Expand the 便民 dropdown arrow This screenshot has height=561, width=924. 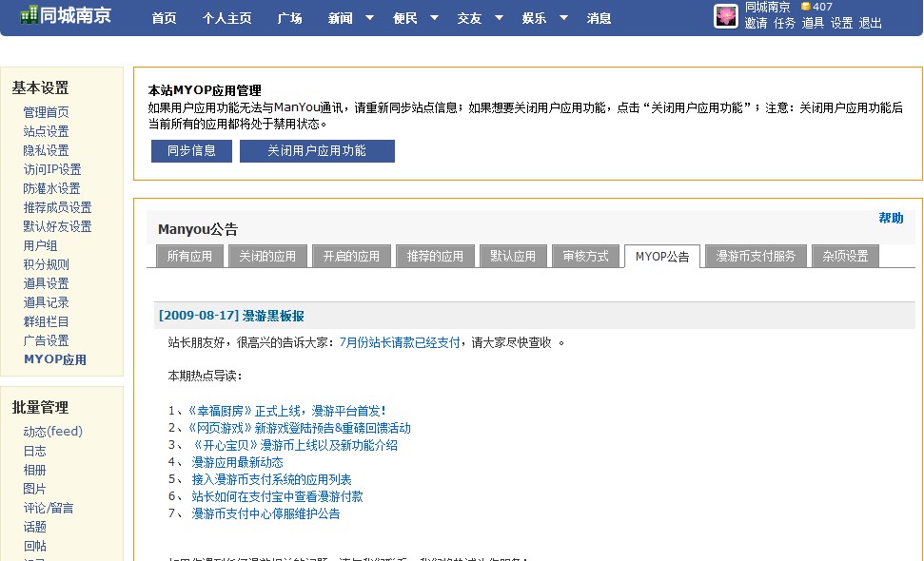434,18
